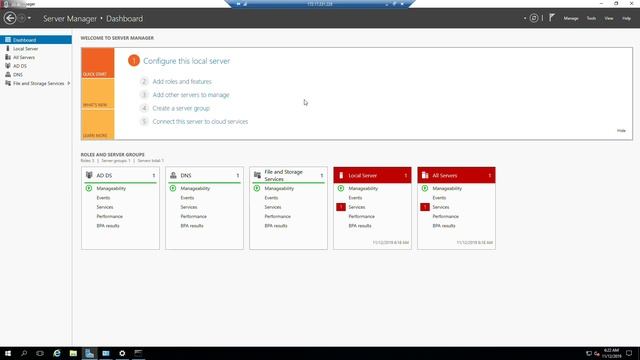Click the AD DS sidebar icon
Screen dimensions: 640x360
click(8, 66)
